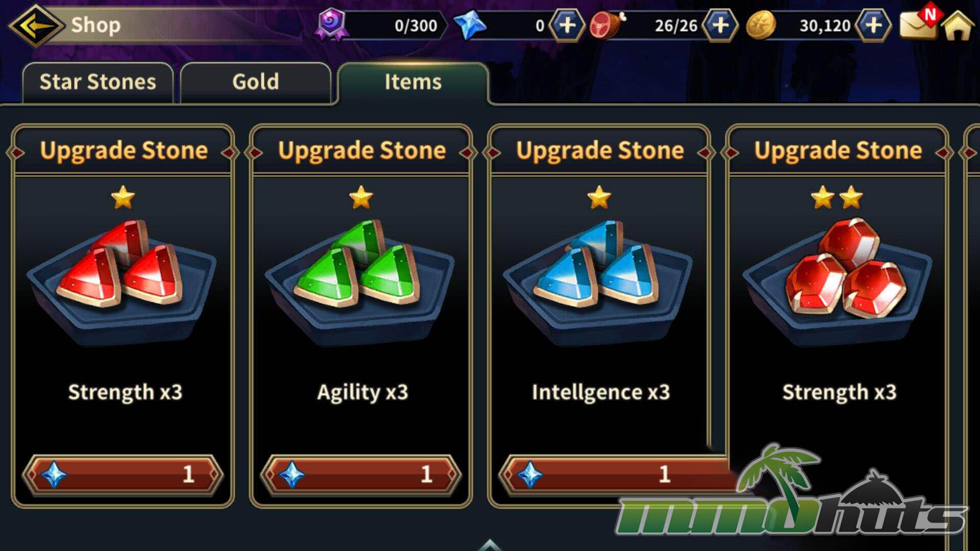
Task: Expand the bottom panel up arrow
Action: 490,544
